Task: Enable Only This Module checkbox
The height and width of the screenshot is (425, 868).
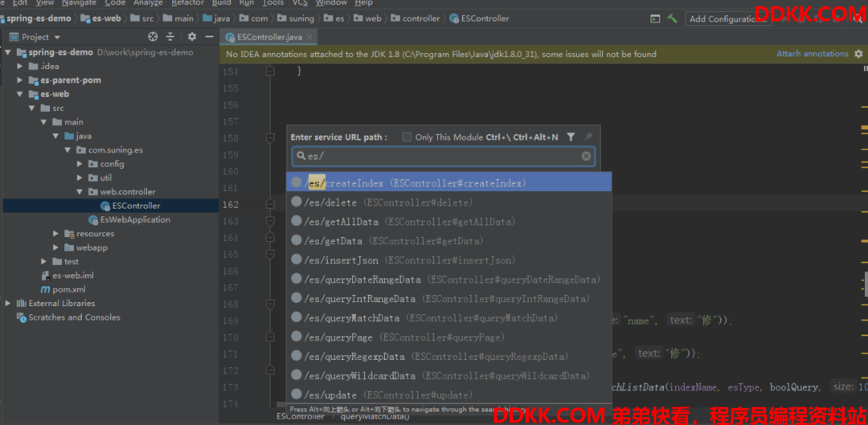Action: [407, 137]
